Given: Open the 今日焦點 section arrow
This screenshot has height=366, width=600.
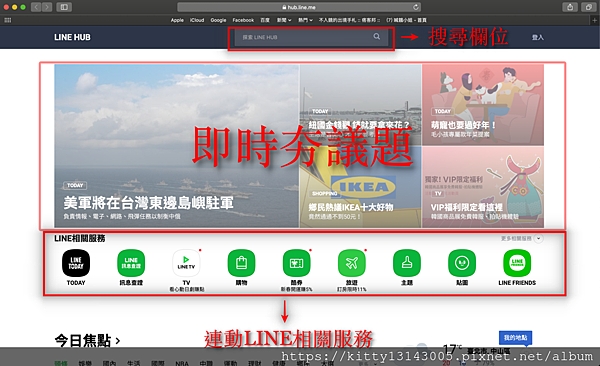Looking at the screenshot, I should tap(117, 340).
